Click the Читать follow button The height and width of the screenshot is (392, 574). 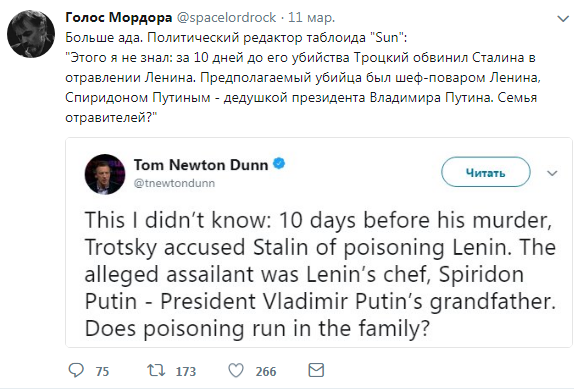[x=485, y=172]
